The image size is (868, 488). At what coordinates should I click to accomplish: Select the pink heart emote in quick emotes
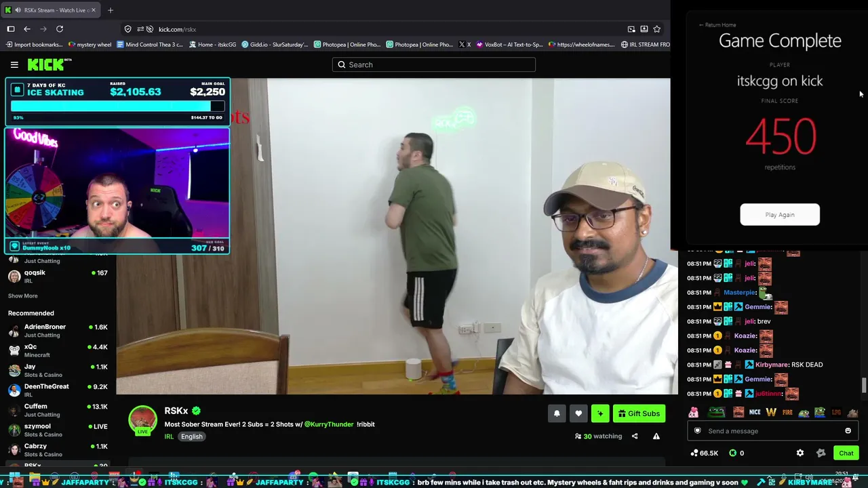693,412
